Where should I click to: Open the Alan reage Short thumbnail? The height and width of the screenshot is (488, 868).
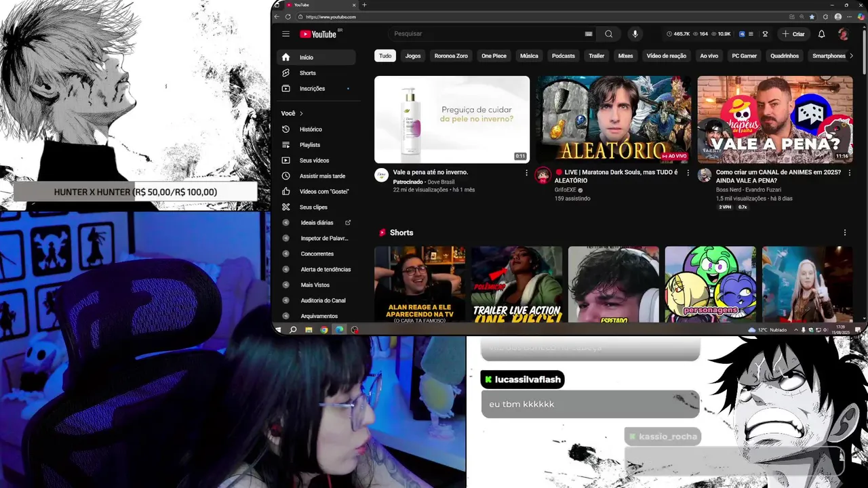pos(420,284)
